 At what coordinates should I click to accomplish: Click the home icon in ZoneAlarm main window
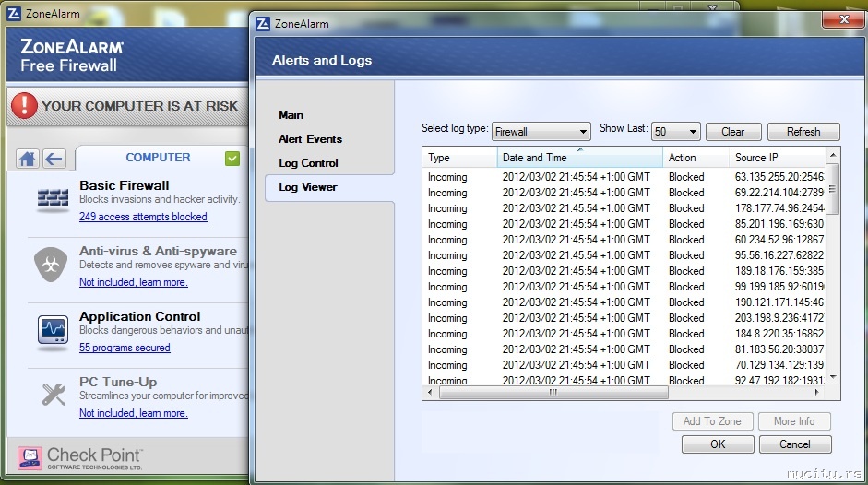coord(27,159)
